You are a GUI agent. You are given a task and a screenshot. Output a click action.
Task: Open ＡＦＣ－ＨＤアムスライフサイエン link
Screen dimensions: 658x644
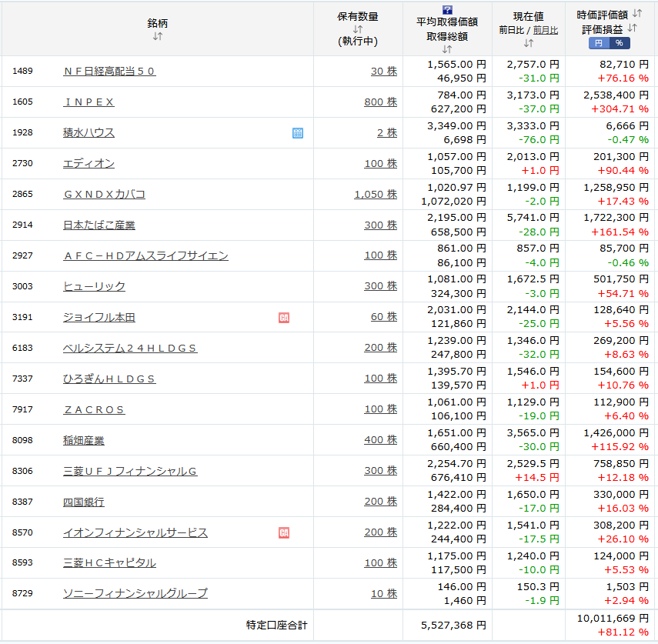point(145,255)
